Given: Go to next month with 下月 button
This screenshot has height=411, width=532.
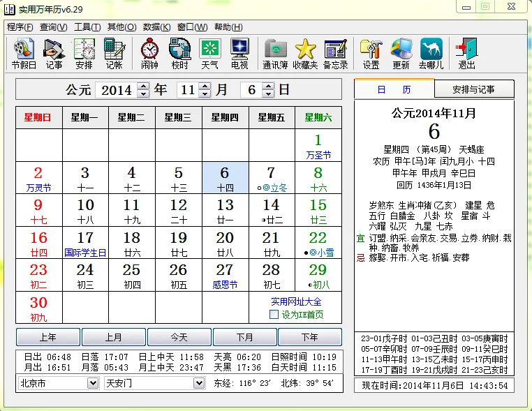Looking at the screenshot, I should coord(244,337).
